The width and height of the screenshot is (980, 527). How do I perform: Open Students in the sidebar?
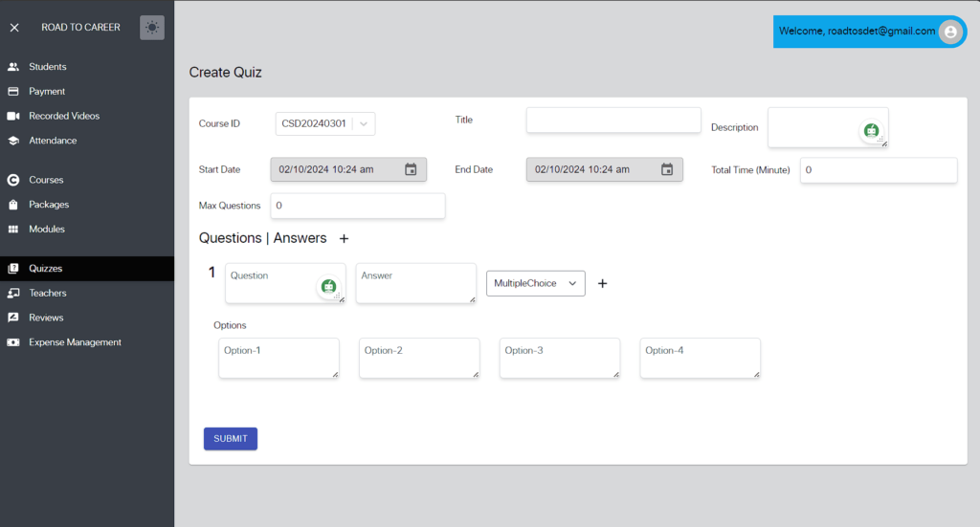(47, 67)
